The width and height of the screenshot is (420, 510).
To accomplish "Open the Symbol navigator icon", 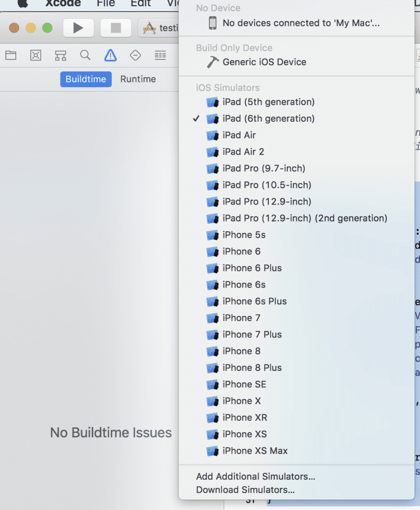I will click(60, 55).
